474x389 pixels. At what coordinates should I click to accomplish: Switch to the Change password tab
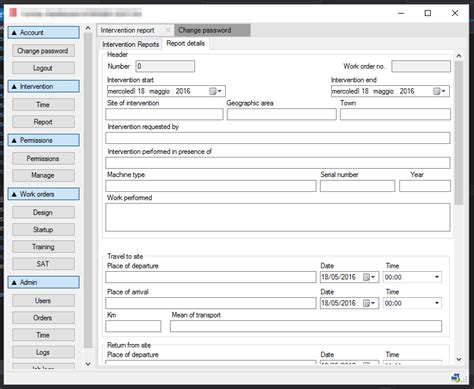[212, 30]
